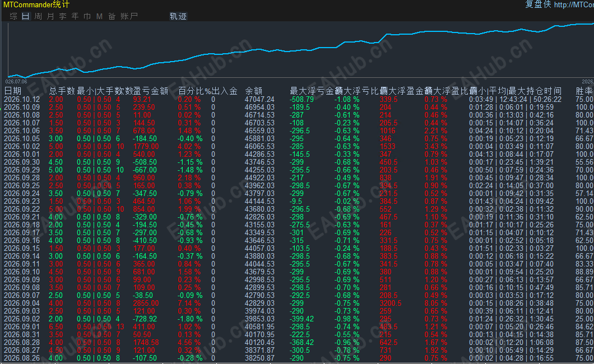594x364 pixels.
Task: Open the 复盘侠 http://MTCo link
Action: [559, 4]
